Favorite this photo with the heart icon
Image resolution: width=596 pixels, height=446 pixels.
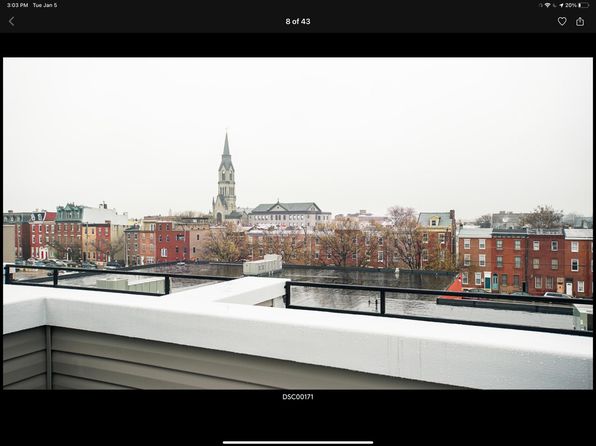coord(562,21)
